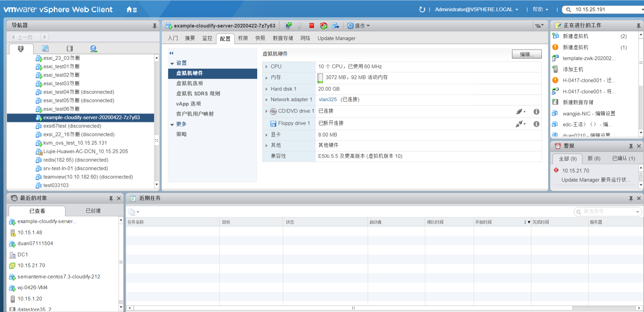This screenshot has height=312, width=644.
Task: Switch to the Update Manager tab
Action: click(337, 38)
